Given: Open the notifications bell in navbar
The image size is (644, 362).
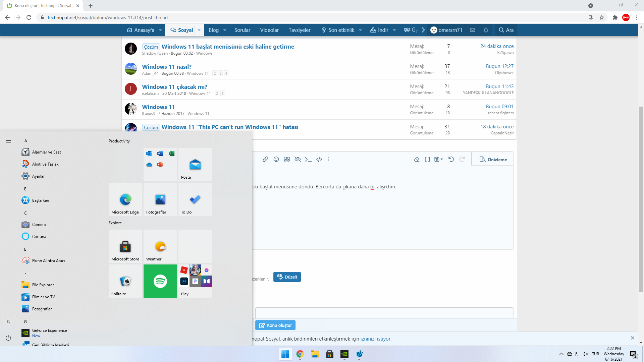Looking at the screenshot, I should coord(486,30).
